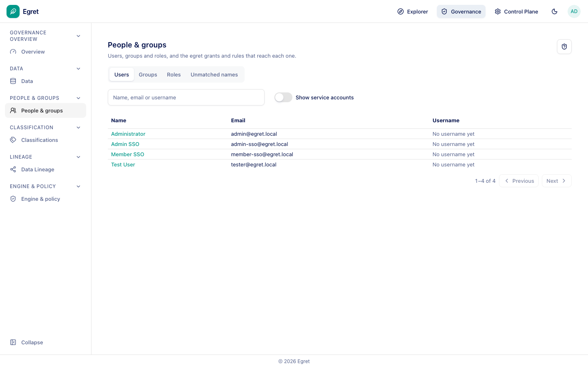Click the Explorer compass icon
The width and height of the screenshot is (588, 368).
point(401,11)
